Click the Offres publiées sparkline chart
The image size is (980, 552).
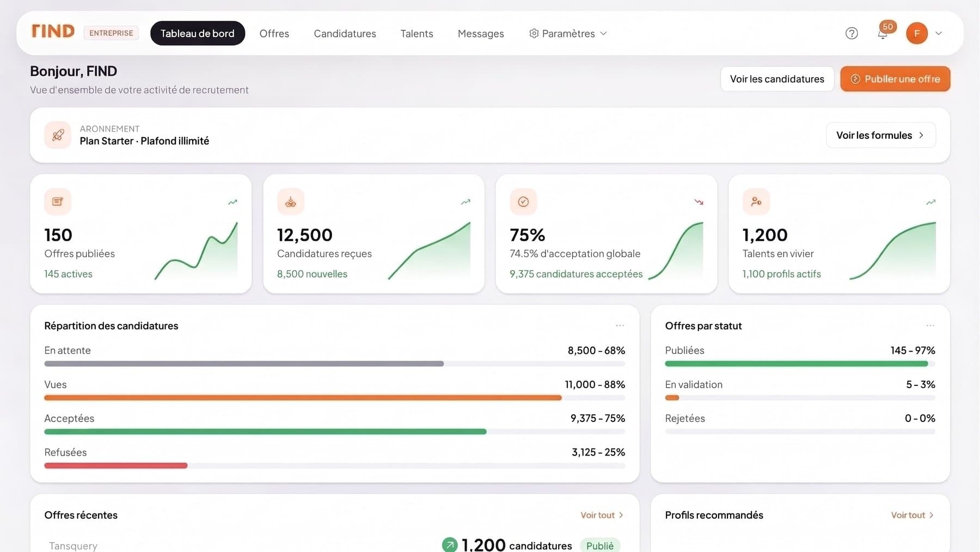click(196, 250)
